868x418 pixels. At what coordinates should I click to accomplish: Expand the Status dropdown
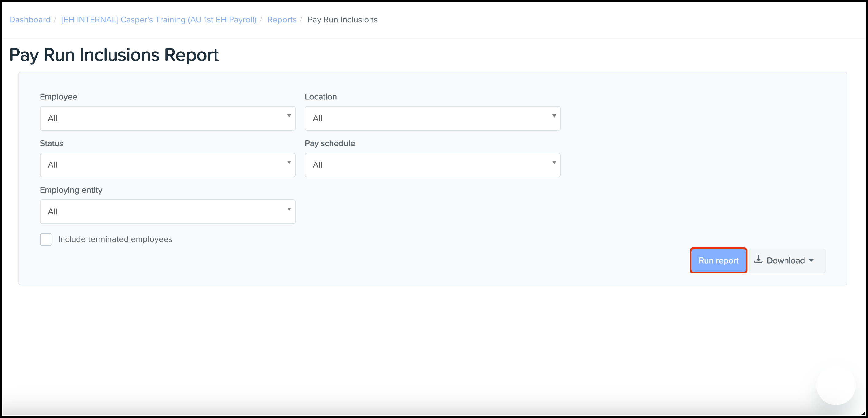click(168, 165)
